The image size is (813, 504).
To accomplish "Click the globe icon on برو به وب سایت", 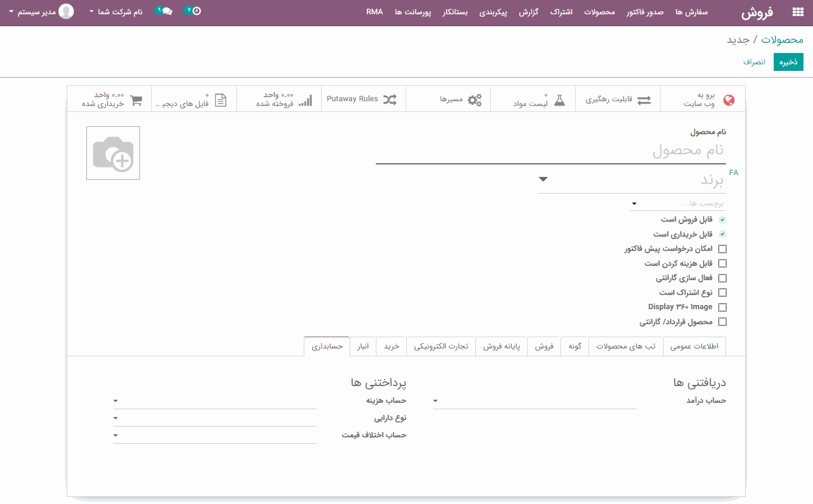I will (728, 99).
